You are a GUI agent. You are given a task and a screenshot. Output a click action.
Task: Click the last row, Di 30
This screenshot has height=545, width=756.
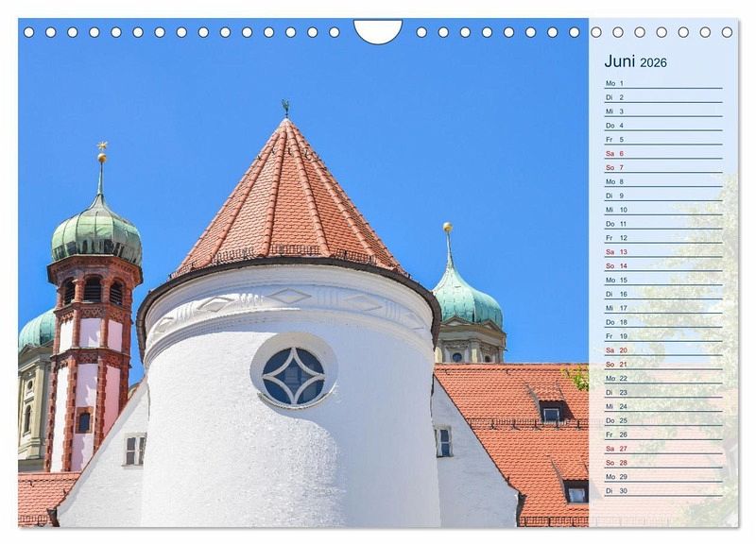662,491
